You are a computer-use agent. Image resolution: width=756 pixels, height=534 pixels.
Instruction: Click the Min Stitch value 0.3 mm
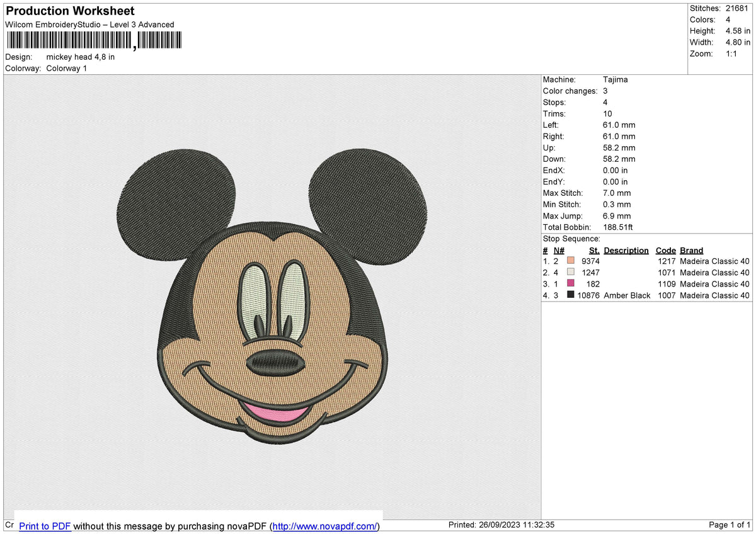pos(617,204)
